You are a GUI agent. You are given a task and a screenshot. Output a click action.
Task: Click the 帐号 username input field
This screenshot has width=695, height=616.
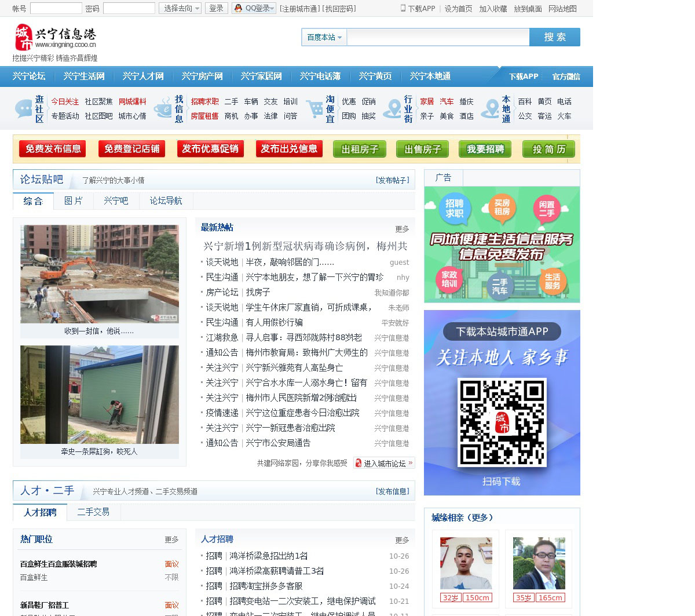coord(56,8)
